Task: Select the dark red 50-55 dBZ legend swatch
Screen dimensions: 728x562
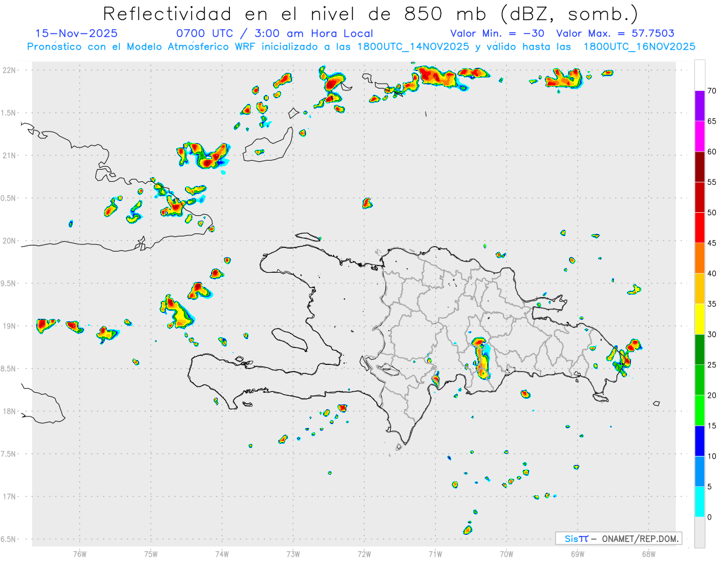Action: [699, 197]
